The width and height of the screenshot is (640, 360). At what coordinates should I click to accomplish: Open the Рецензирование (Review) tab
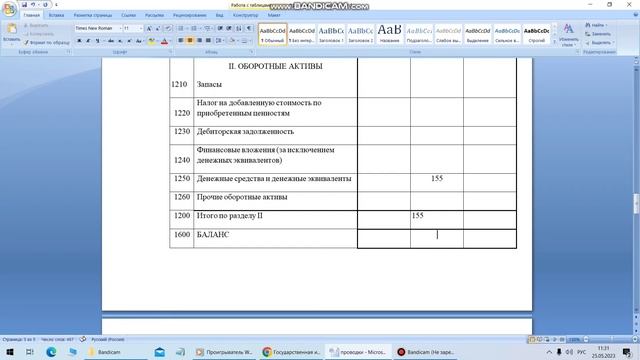[x=189, y=15]
